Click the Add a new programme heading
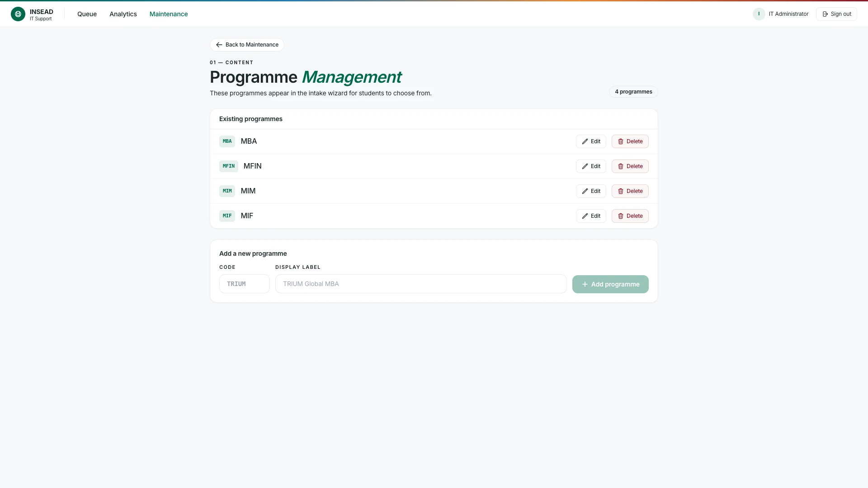The height and width of the screenshot is (488, 868). tap(253, 253)
